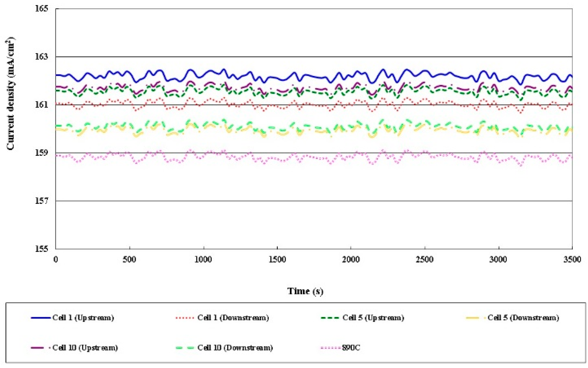Click the 159 y-axis tick label
Image resolution: width=588 pixels, height=368 pixels.
tap(41, 153)
